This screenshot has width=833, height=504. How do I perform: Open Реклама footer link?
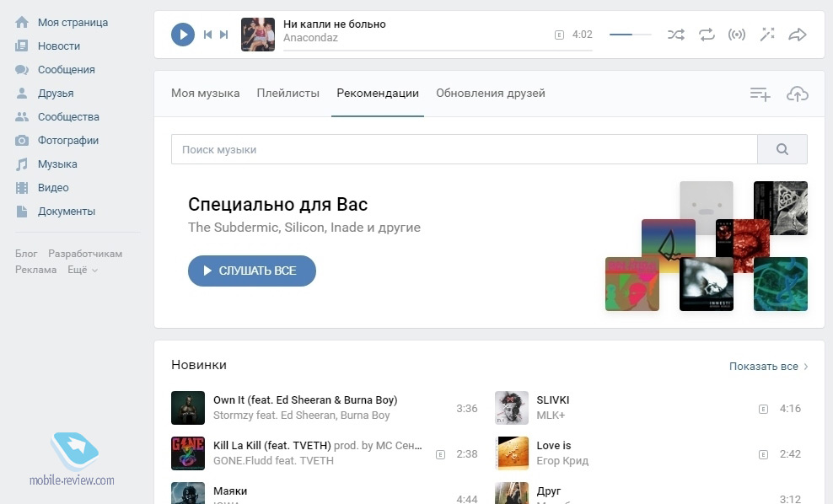pyautogui.click(x=35, y=270)
